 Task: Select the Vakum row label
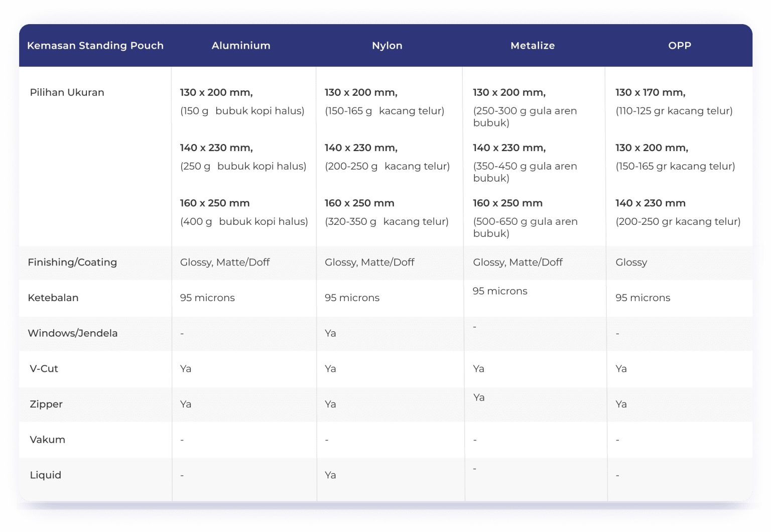click(48, 440)
